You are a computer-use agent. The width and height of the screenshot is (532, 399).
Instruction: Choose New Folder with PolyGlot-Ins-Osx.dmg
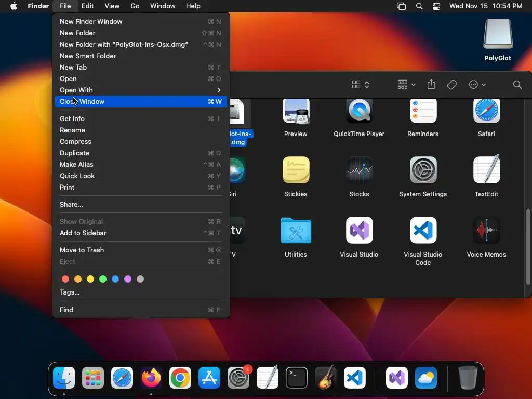[141, 45]
